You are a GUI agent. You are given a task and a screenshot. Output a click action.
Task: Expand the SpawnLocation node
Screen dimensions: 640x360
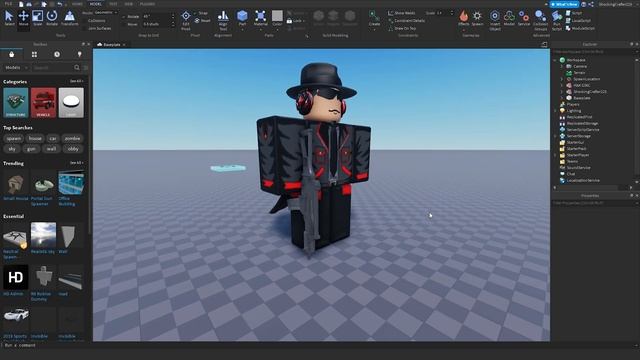click(562, 79)
